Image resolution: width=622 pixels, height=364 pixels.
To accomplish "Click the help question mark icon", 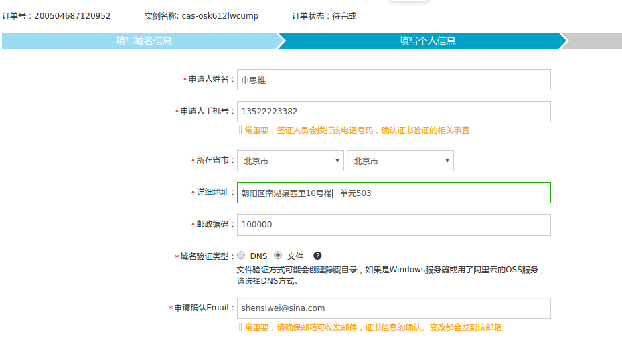I will (317, 256).
